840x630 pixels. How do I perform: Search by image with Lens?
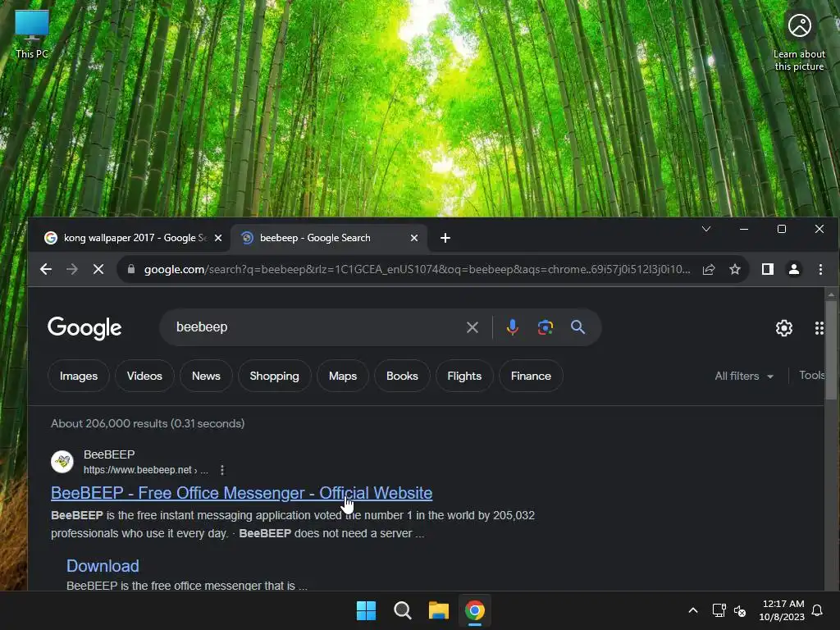pos(545,327)
